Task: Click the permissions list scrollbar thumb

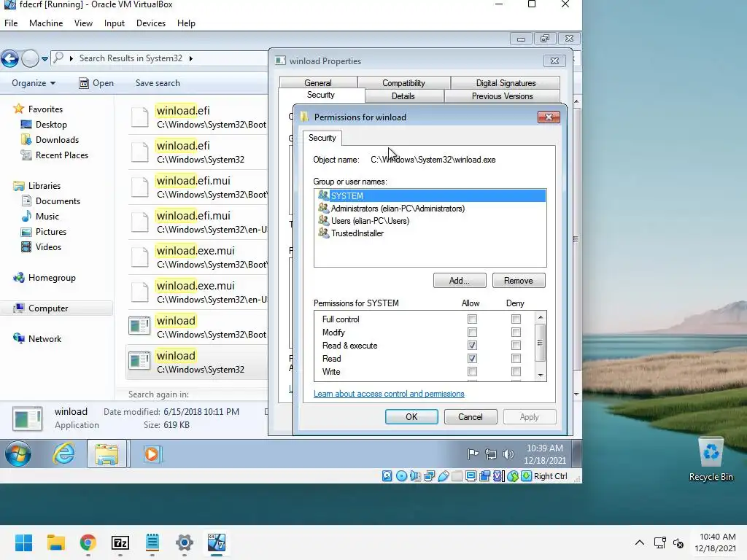Action: coord(541,343)
